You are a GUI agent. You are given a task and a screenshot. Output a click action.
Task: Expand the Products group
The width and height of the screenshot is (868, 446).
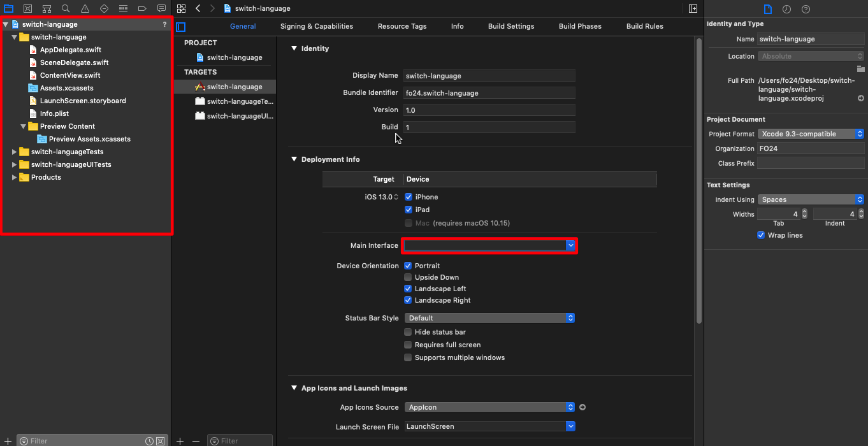15,177
